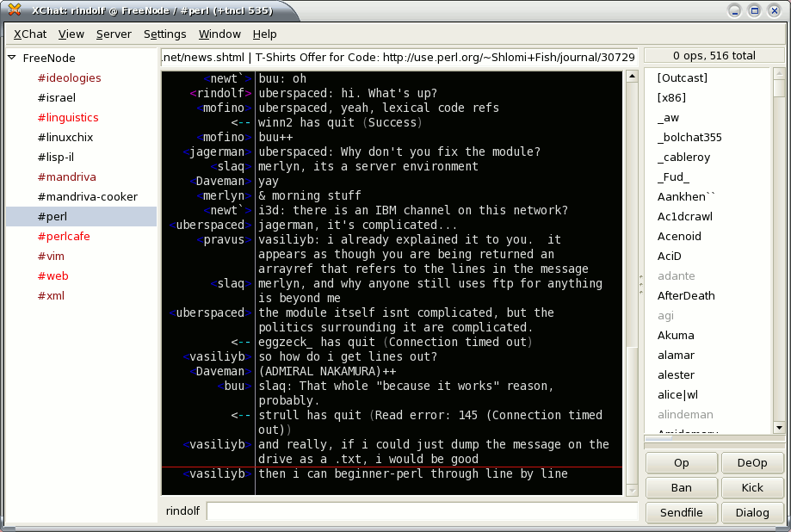The height and width of the screenshot is (532, 791).
Task: Select user _Fud_ in user list
Action: 673,176
